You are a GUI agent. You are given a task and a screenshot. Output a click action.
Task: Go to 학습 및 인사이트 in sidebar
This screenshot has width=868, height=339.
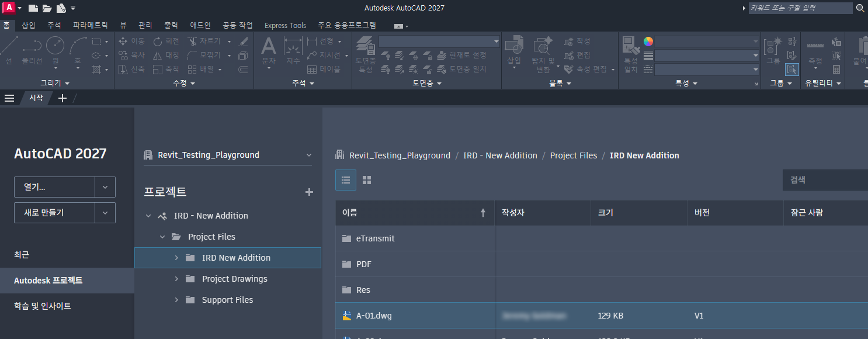click(x=43, y=306)
